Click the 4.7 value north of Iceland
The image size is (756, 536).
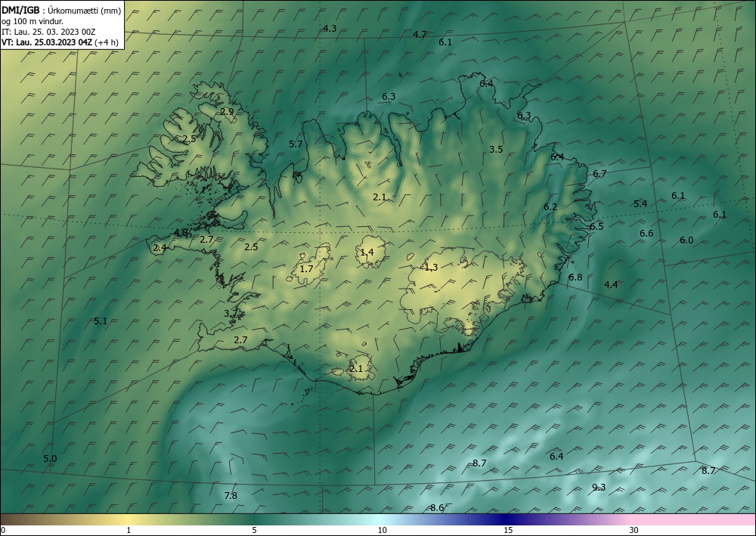pyautogui.click(x=420, y=35)
